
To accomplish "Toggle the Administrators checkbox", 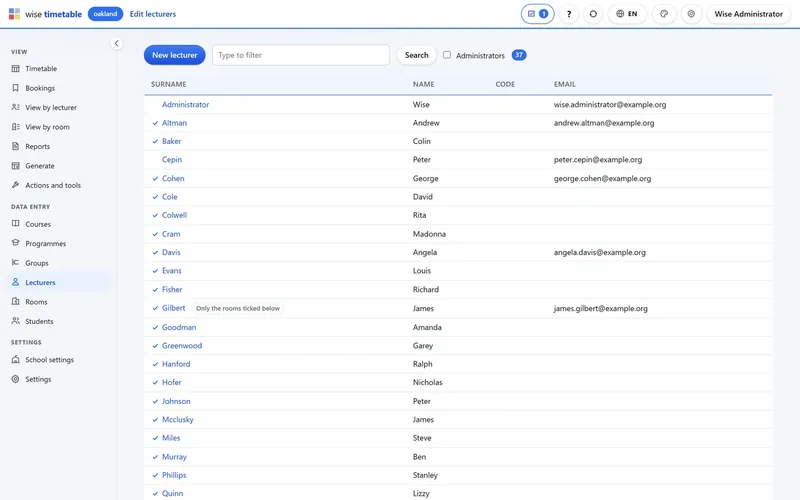I will [x=447, y=55].
